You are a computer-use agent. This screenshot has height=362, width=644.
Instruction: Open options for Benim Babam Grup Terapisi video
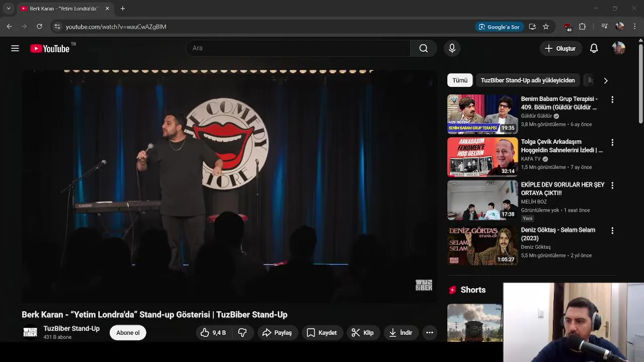[612, 100]
